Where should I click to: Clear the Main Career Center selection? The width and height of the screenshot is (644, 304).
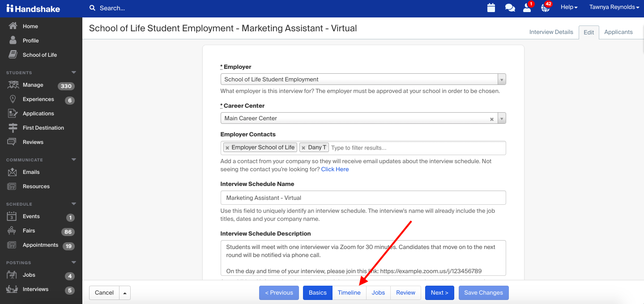point(492,119)
